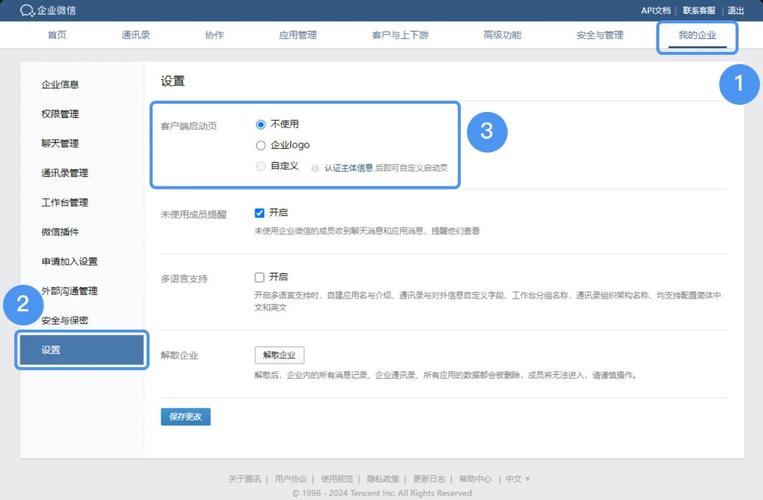The image size is (763, 500).
Task: Click the 企业微信 logo icon
Action: pyautogui.click(x=27, y=10)
